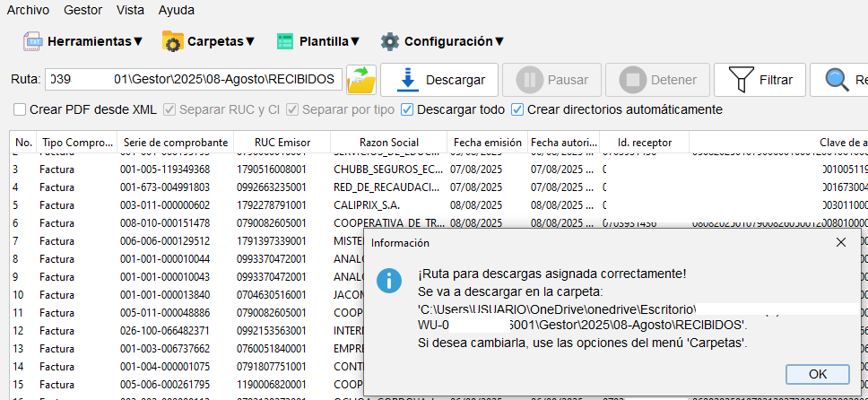Click the Filtrar funnel button
Screen dimensions: 868x400
(x=761, y=80)
